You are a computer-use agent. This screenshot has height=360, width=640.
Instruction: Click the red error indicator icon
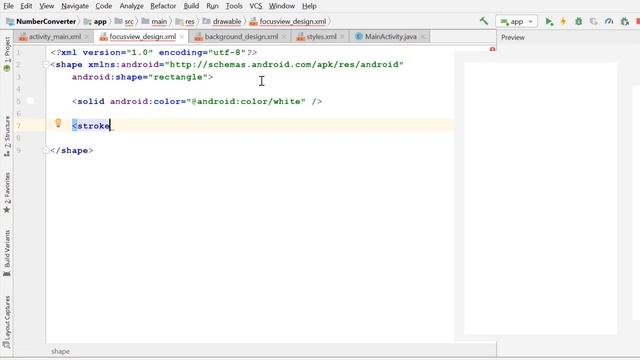point(492,49)
